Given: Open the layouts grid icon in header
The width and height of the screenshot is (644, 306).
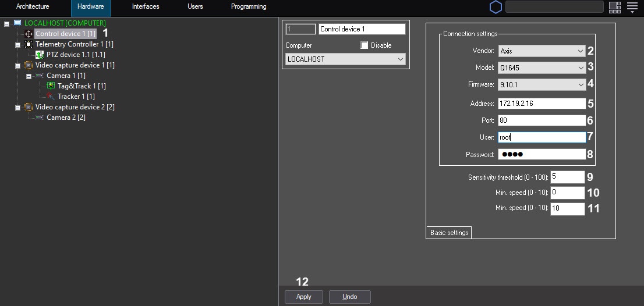Looking at the screenshot, I should click(x=615, y=7).
